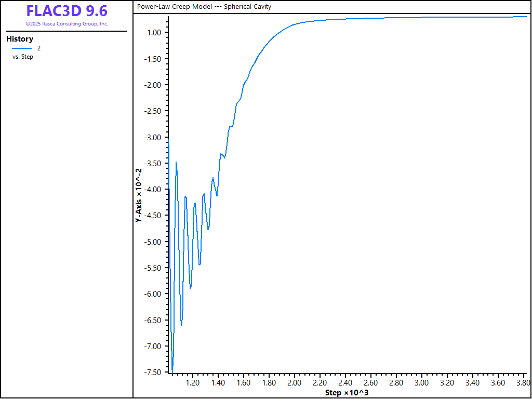Open the Itasca Consulting Group copyright link
532x399 pixels.
[x=66, y=24]
